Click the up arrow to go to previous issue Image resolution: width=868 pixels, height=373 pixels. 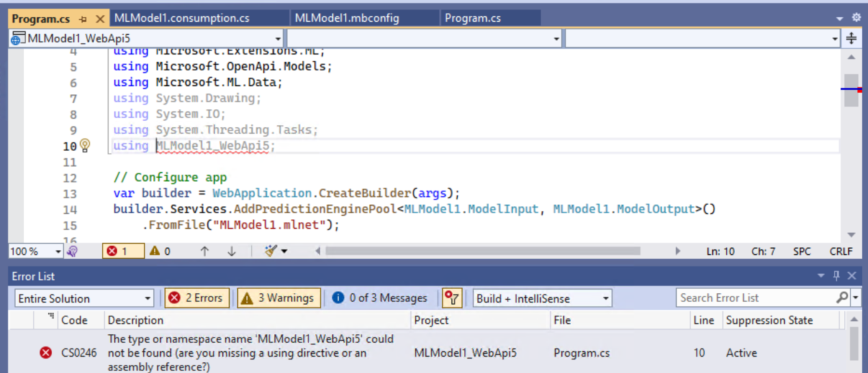205,251
